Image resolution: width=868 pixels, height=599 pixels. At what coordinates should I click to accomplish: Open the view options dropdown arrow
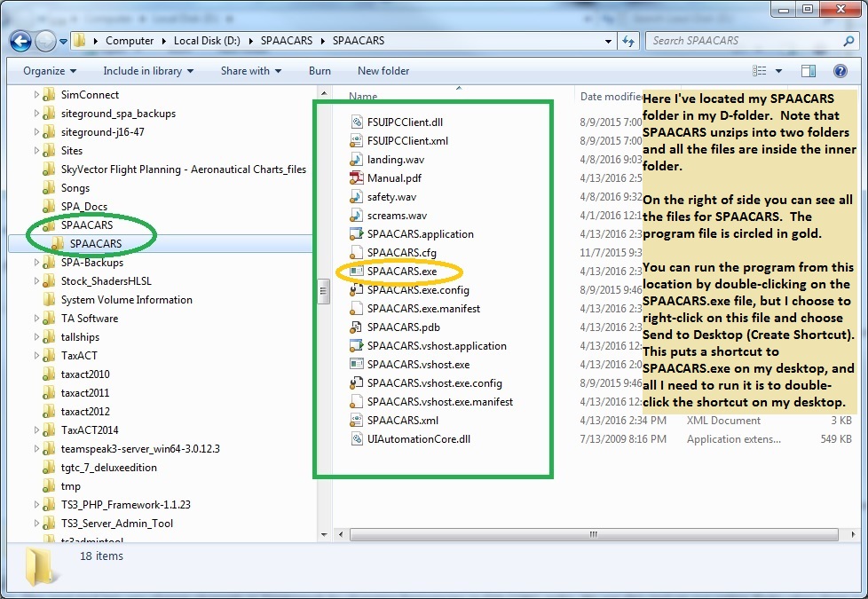778,71
